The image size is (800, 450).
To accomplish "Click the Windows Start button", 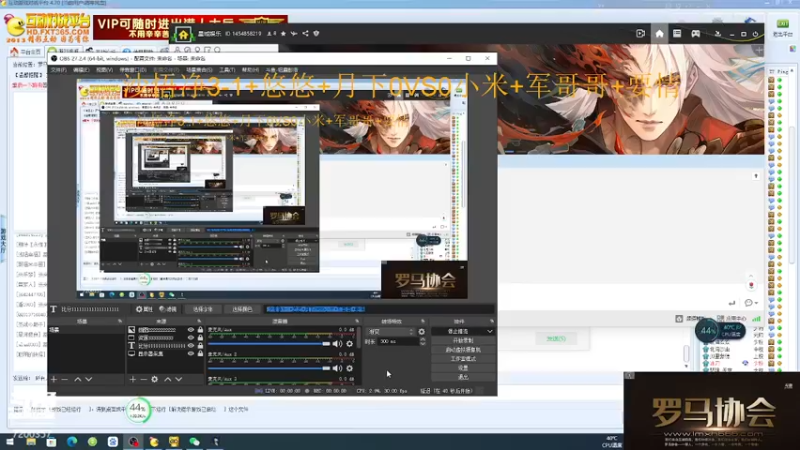I will [x=10, y=441].
